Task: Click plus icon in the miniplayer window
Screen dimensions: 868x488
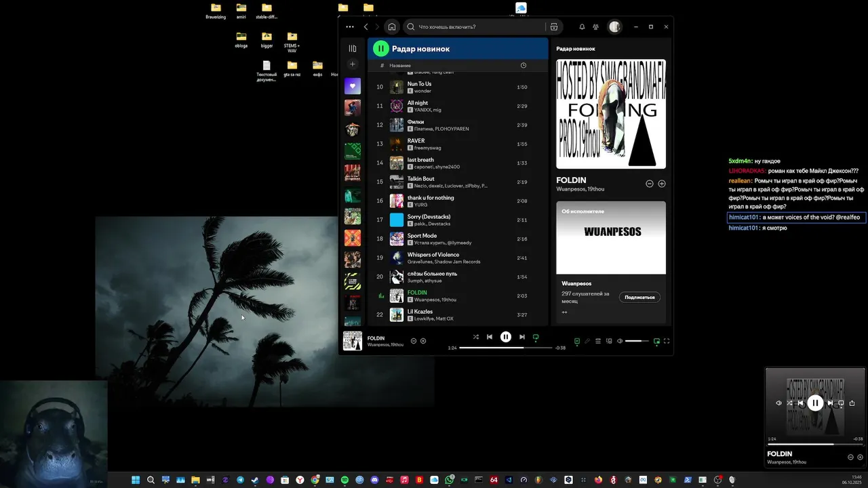Action: [860, 457]
